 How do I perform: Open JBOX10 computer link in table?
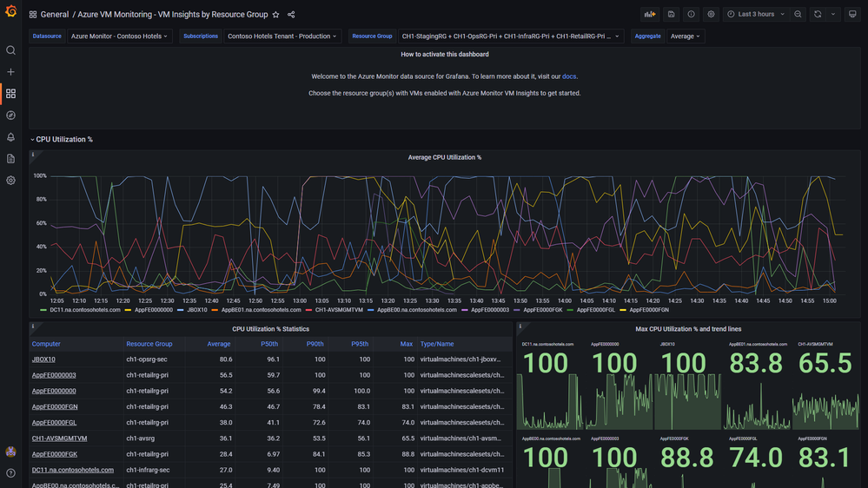click(x=43, y=359)
